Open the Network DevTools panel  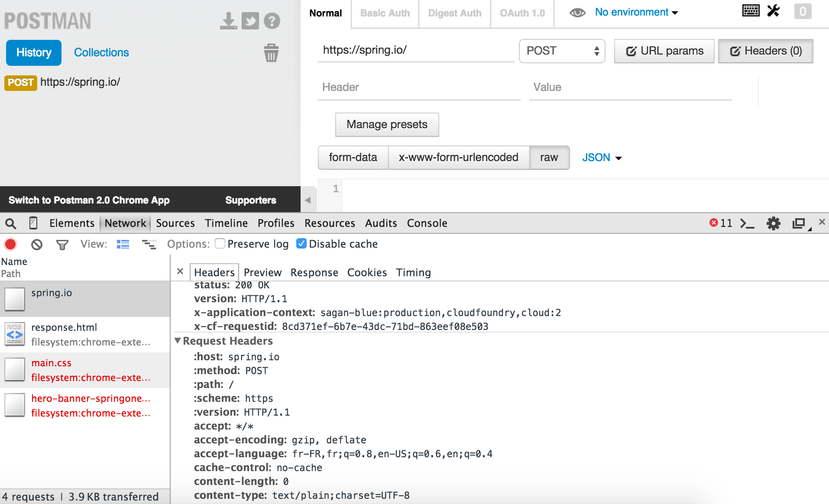(125, 223)
